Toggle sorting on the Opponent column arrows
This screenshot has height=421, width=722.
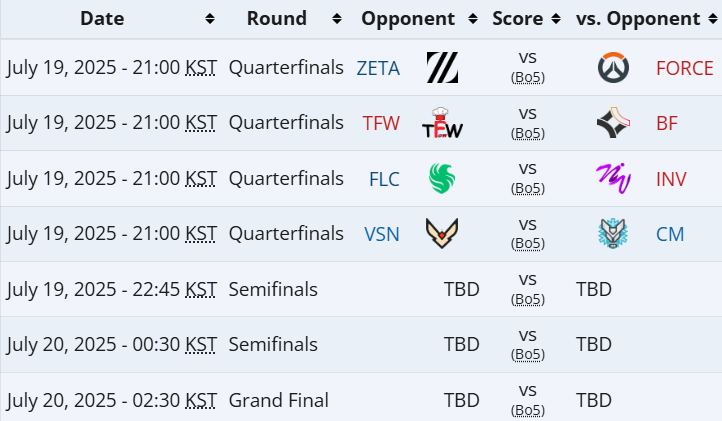(473, 19)
